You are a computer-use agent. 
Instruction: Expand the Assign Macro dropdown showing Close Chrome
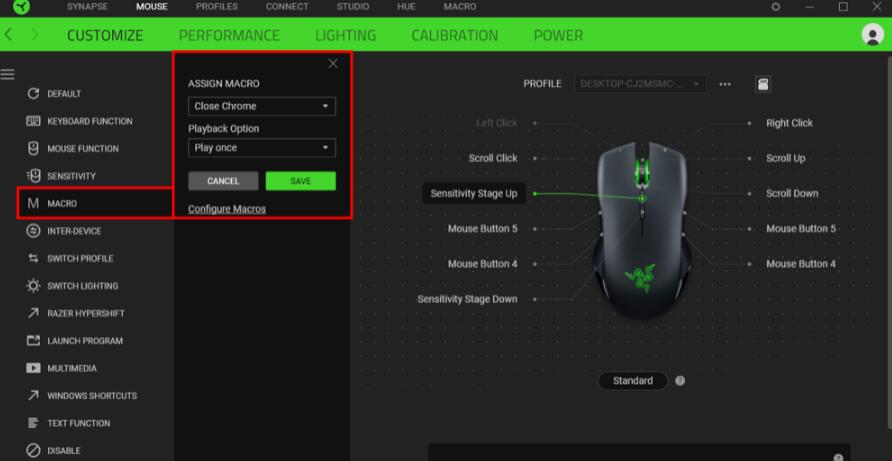pos(262,106)
